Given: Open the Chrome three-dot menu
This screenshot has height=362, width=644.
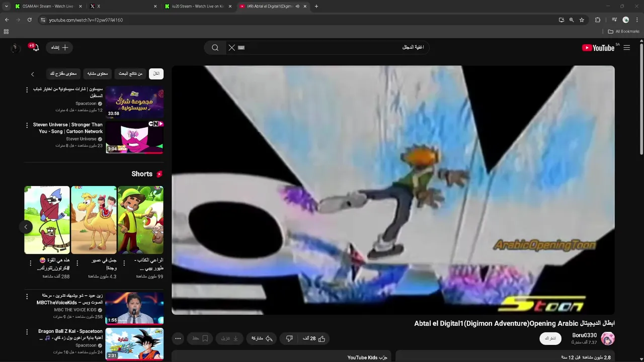Looking at the screenshot, I should [x=636, y=20].
